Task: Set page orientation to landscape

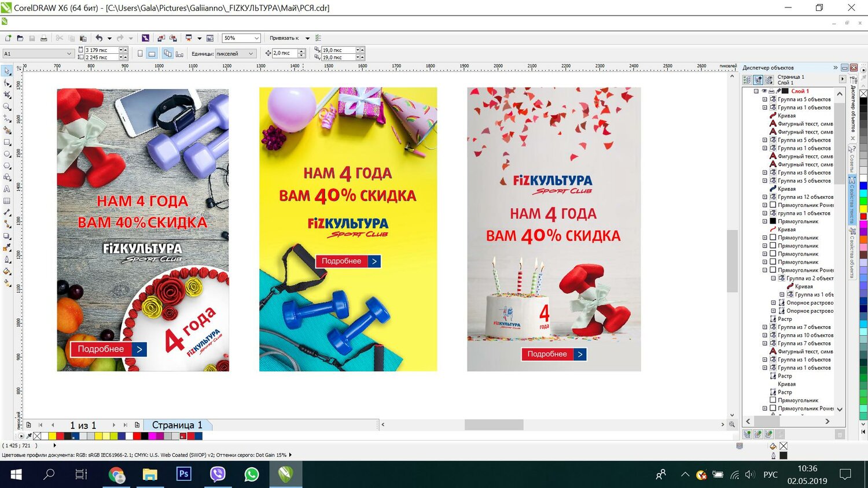Action: click(x=152, y=54)
